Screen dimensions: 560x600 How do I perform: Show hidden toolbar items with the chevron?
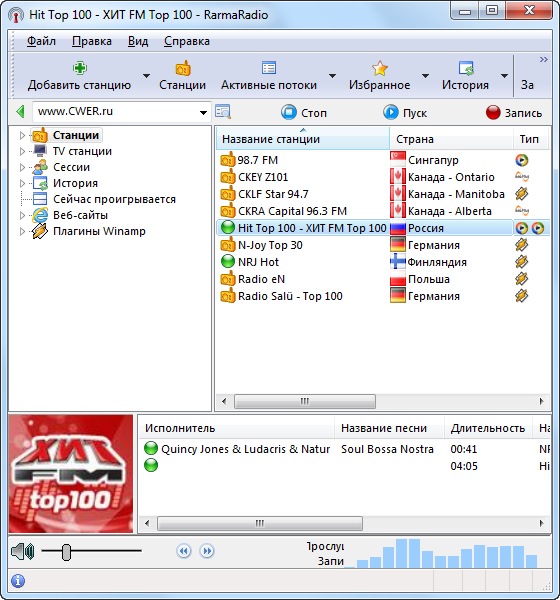point(544,60)
